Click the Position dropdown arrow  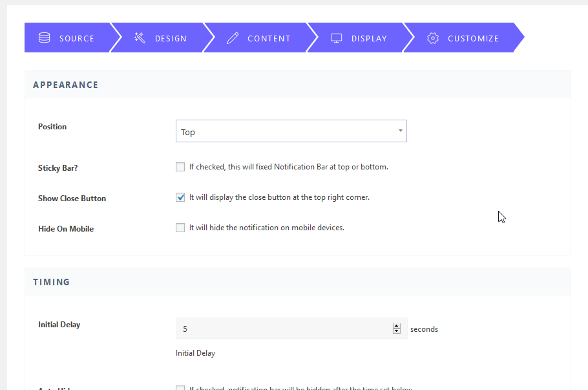(x=400, y=131)
